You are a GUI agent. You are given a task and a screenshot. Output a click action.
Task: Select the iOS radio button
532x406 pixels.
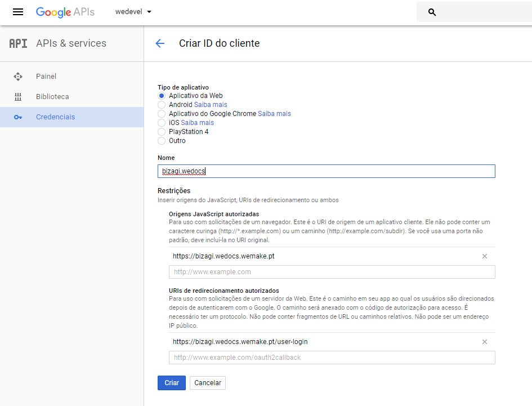pyautogui.click(x=162, y=123)
